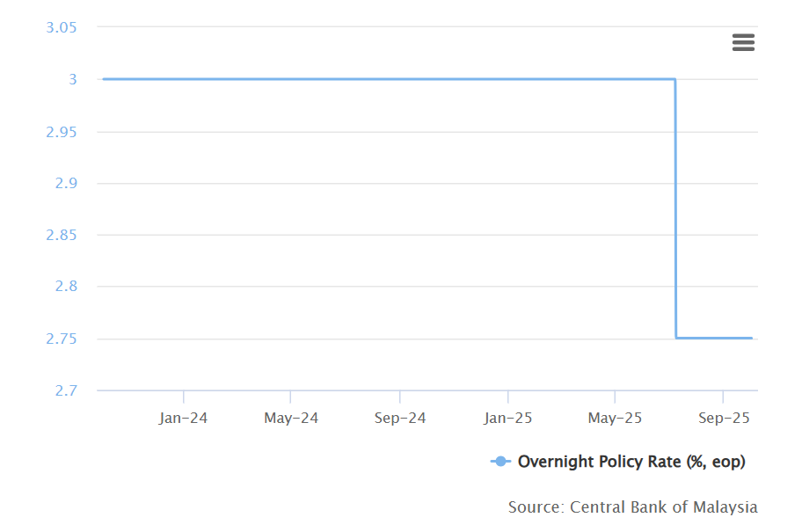Click the 2.95 y-axis label
This screenshot has height=532, width=802.
61,132
